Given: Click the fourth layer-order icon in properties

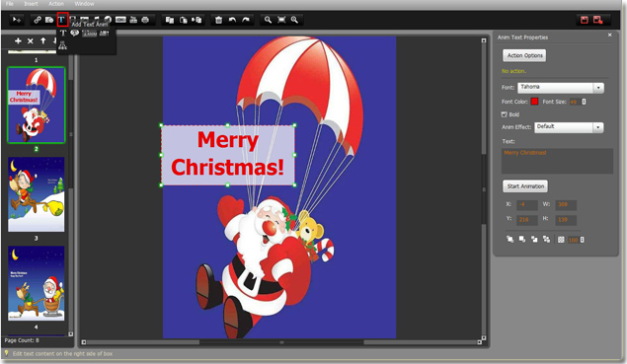Looking at the screenshot, I should 546,240.
